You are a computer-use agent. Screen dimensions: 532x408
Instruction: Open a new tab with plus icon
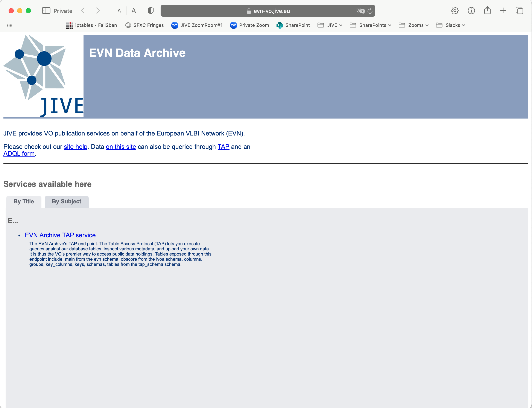click(503, 11)
